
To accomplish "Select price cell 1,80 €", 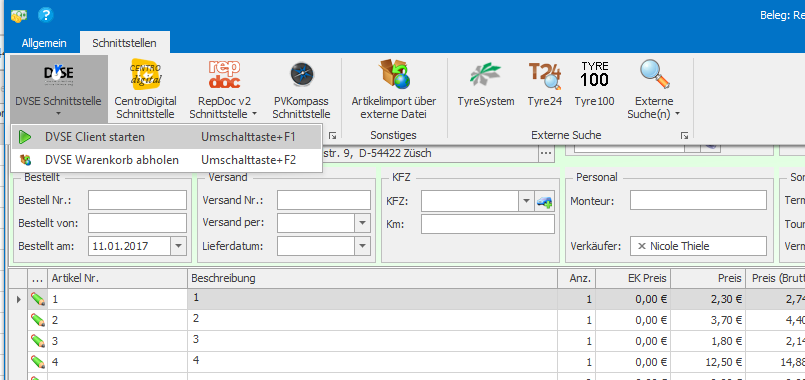I will click(708, 341).
